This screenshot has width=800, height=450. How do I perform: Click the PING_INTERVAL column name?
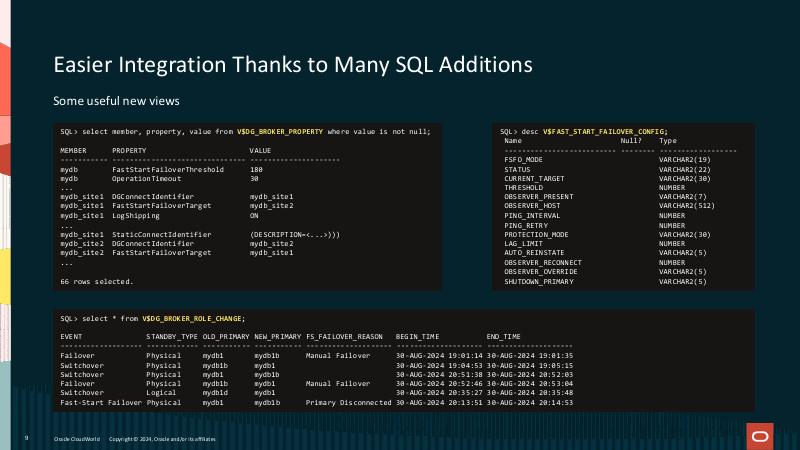click(532, 216)
